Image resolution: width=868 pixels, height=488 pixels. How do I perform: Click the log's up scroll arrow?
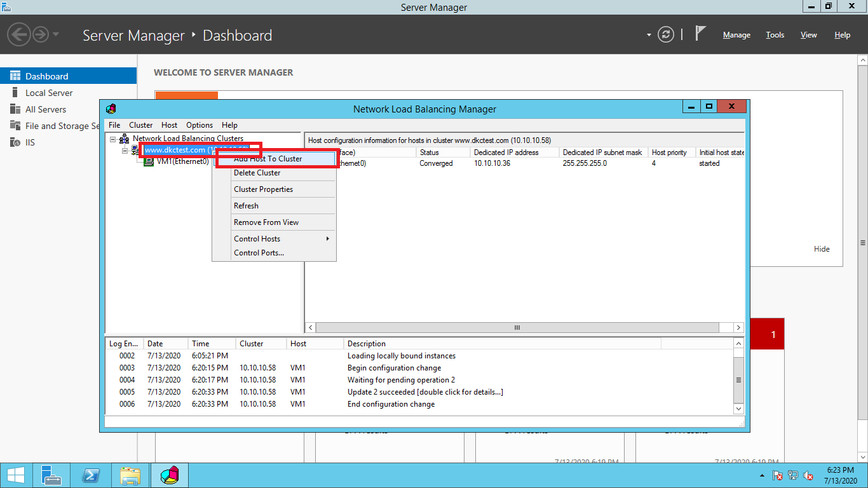[738, 344]
